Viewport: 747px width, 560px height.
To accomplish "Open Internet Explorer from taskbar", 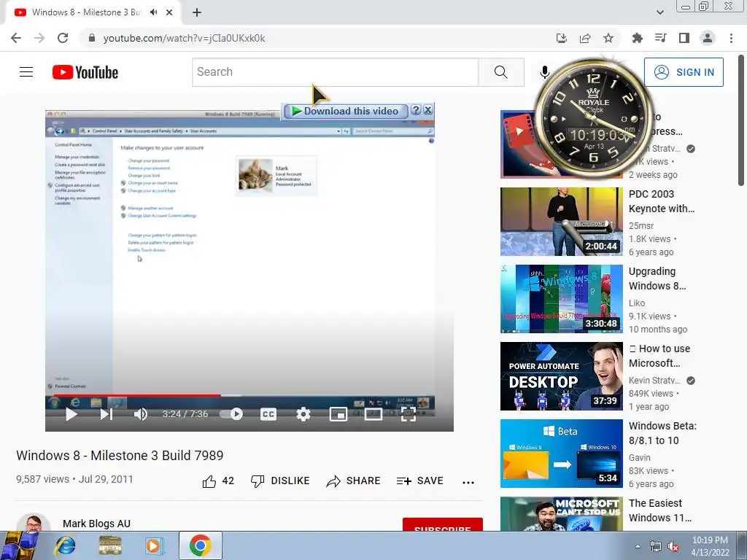I will pos(65,545).
